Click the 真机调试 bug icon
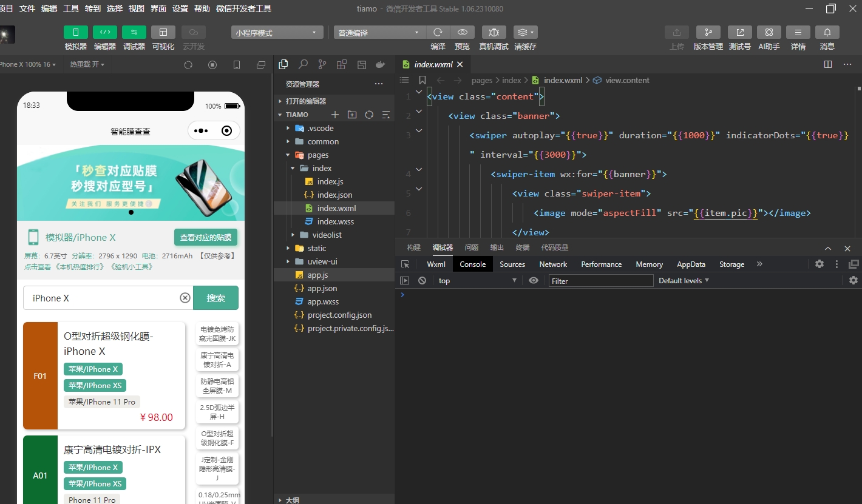Image resolution: width=862 pixels, height=504 pixels. (x=494, y=32)
